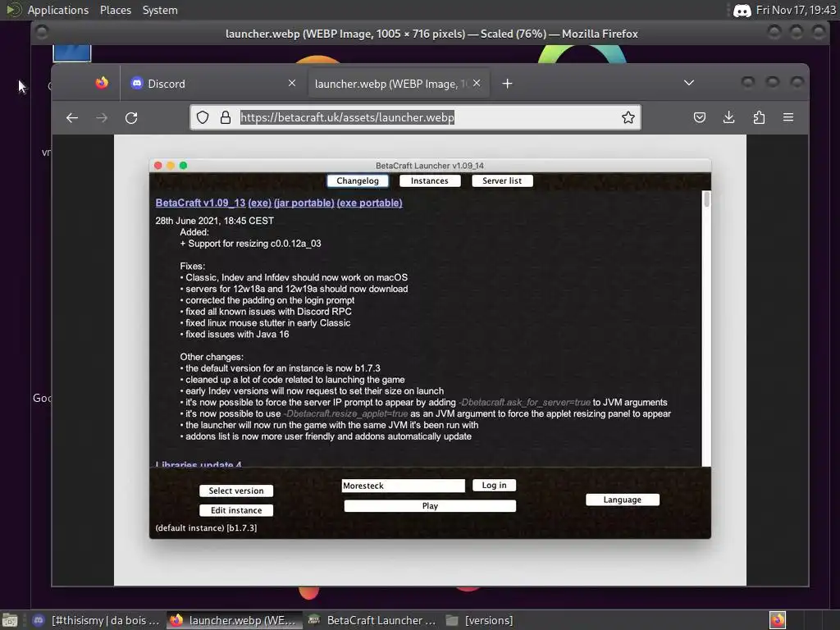Viewport: 840px width, 630px height.
Task: Open the System menu
Action: click(160, 10)
